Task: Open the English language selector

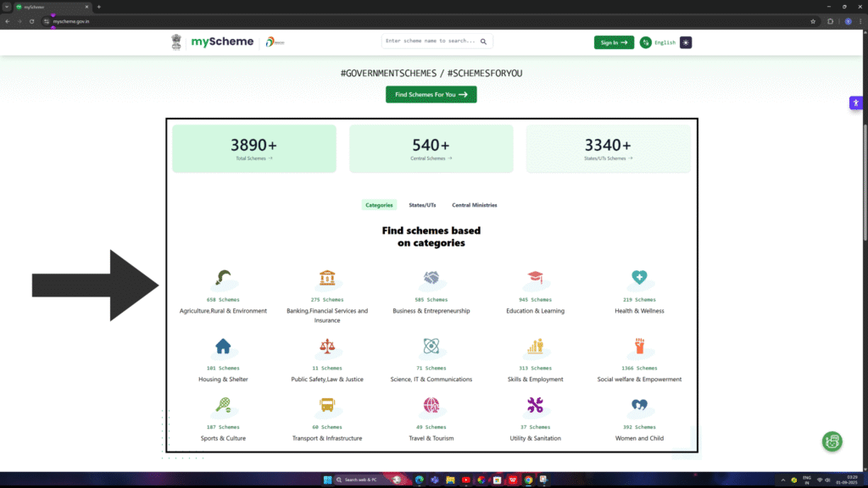Action: coord(658,42)
